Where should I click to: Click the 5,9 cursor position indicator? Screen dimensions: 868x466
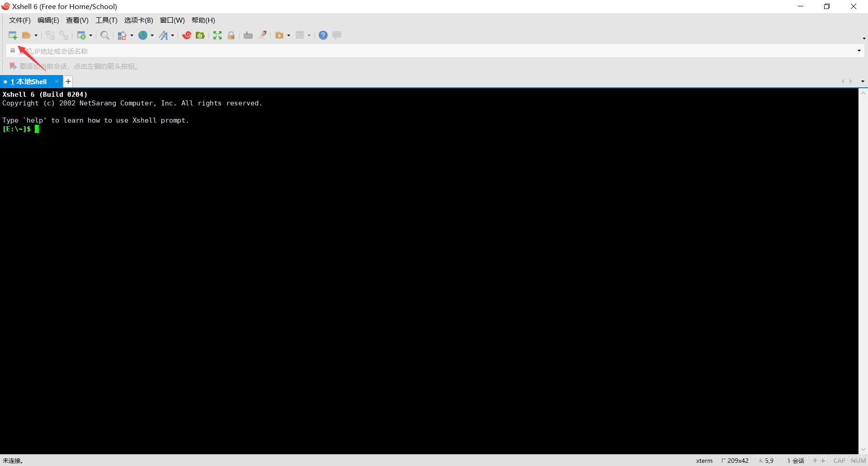tap(766, 461)
